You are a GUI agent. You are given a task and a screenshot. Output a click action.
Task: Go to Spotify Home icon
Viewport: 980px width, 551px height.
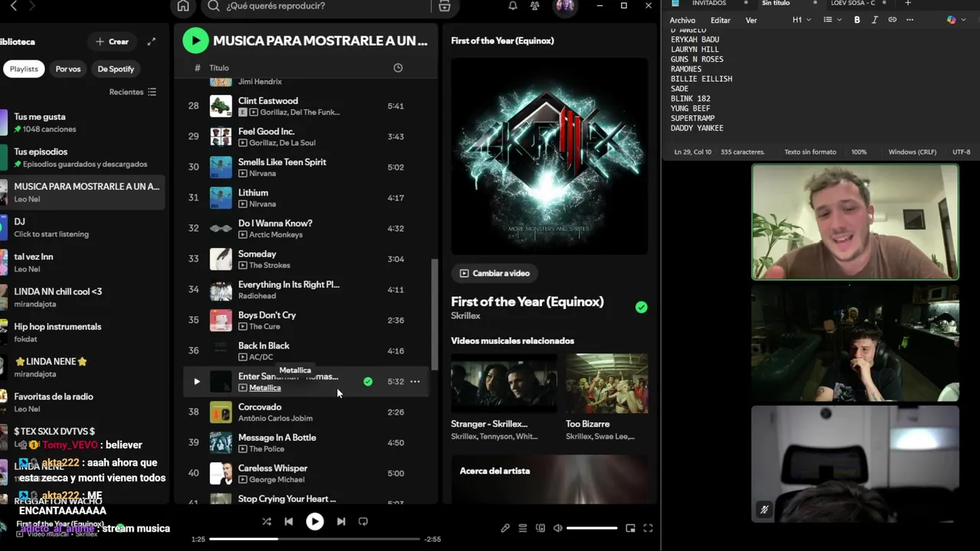183,6
